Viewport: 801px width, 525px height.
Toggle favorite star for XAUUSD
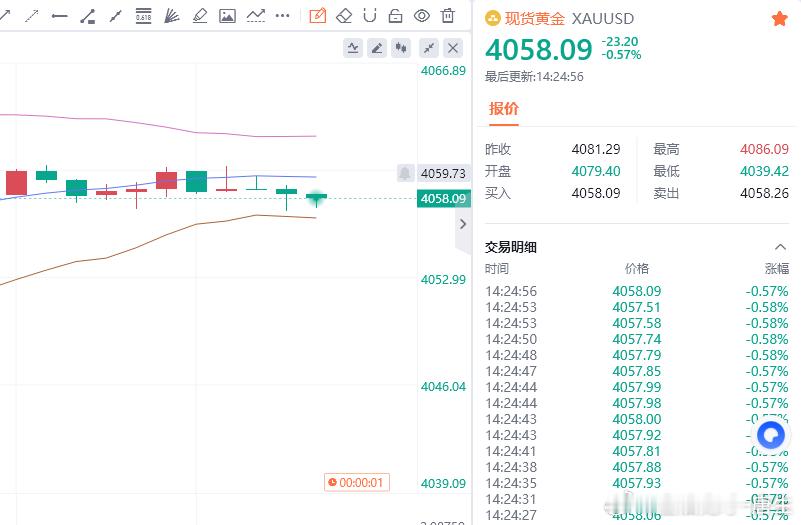point(780,19)
